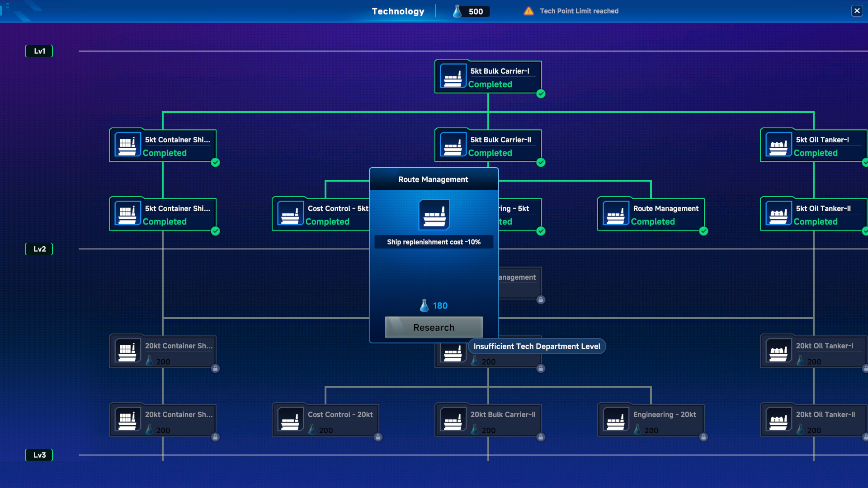The height and width of the screenshot is (488, 868).
Task: Click the warning triangle beside Tech Point Limit
Action: point(528,11)
